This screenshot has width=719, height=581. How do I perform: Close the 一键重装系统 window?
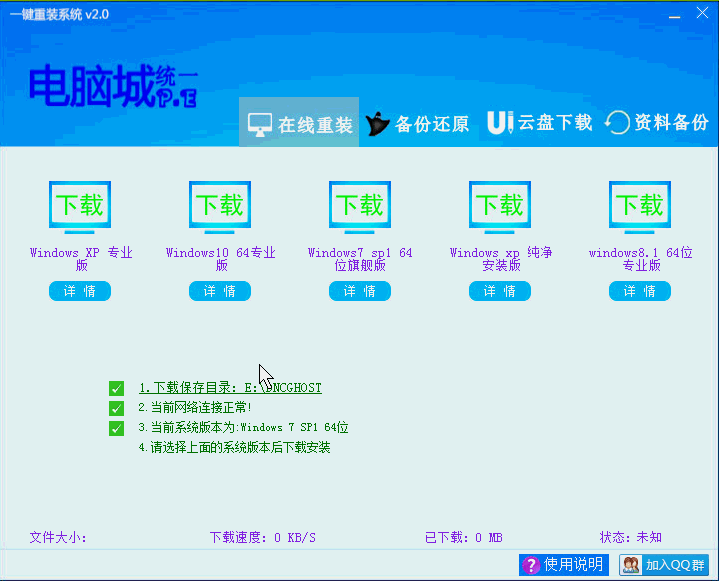(702, 13)
